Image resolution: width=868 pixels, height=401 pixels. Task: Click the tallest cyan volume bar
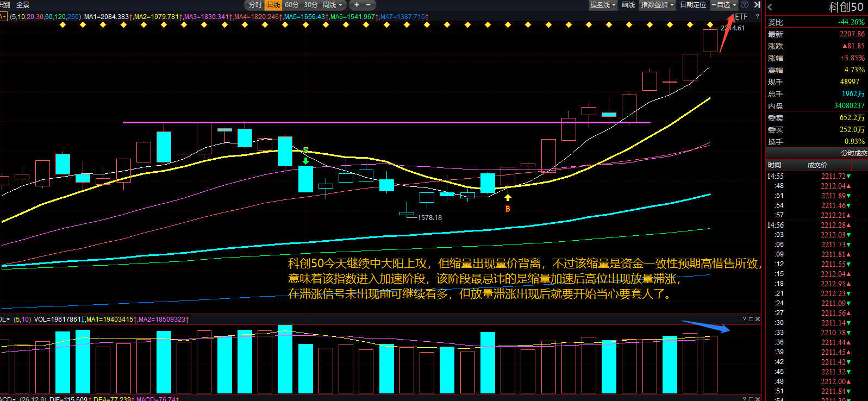[285, 359]
